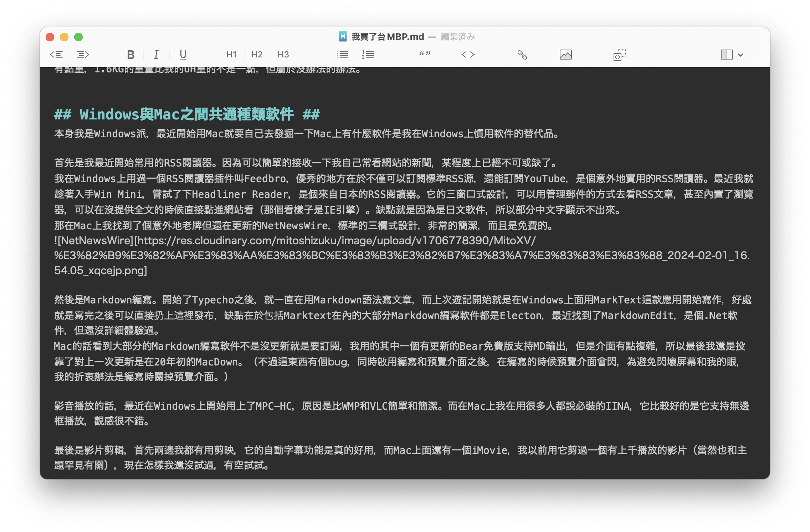
Task: Click the copy HTML toolbar icon
Action: click(x=619, y=55)
